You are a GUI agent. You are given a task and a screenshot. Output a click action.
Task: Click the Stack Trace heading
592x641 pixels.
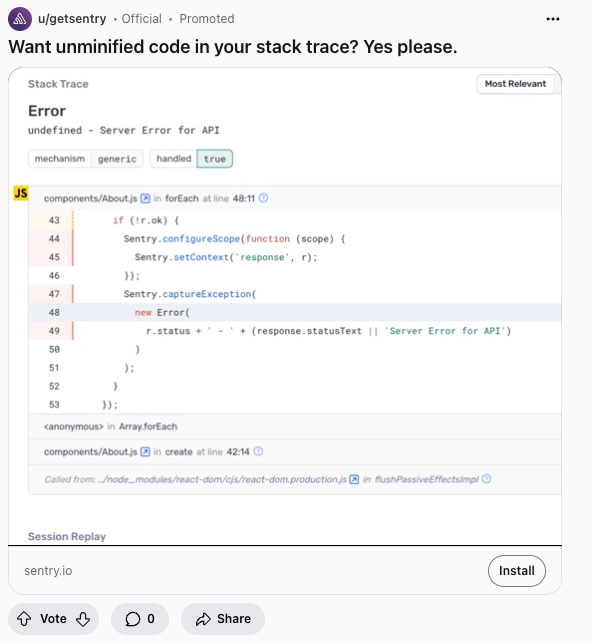[58, 84]
